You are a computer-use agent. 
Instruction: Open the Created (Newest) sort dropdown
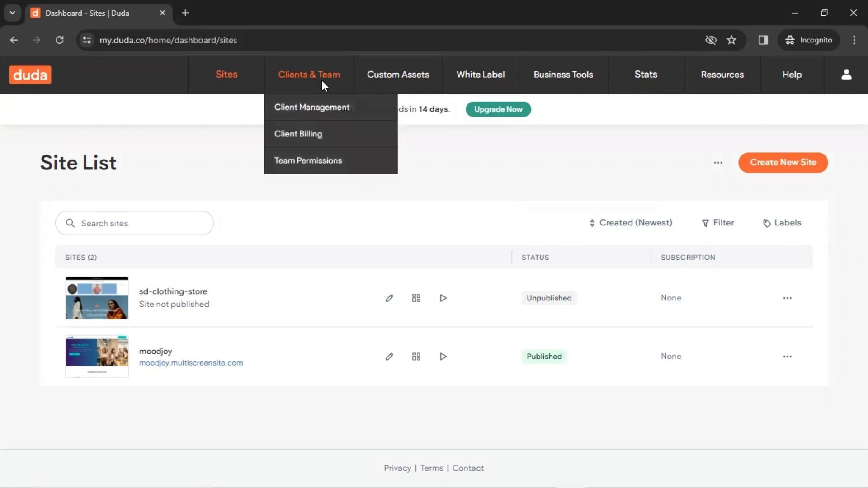click(631, 223)
